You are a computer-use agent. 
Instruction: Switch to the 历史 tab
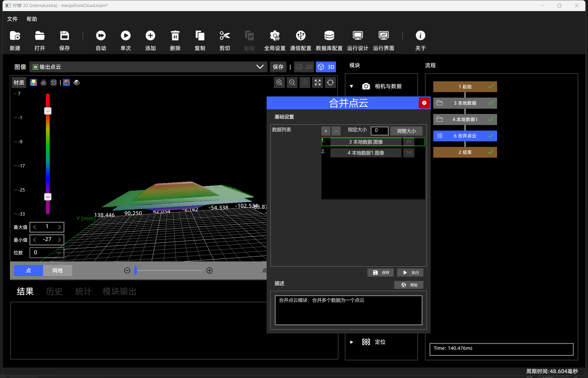pyautogui.click(x=54, y=291)
